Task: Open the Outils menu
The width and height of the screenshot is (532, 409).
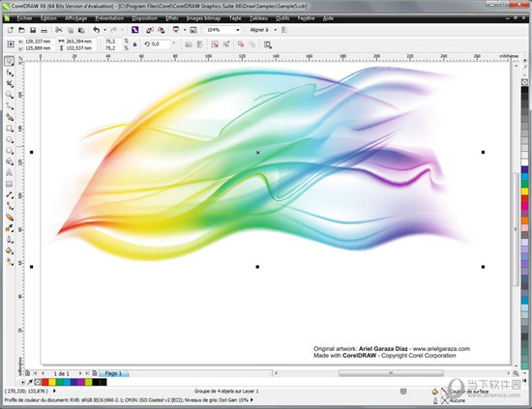Action: coord(282,18)
